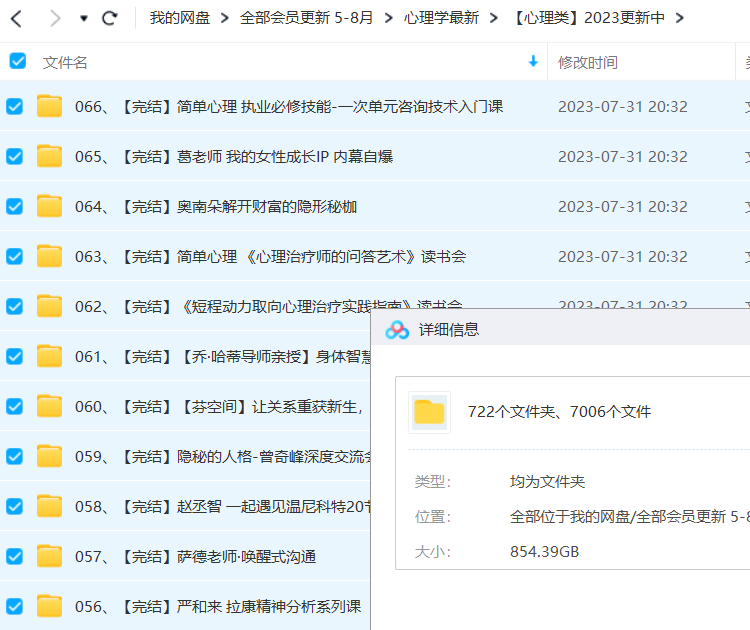Sort by 修改时间 column header
The image size is (750, 630).
pos(588,62)
